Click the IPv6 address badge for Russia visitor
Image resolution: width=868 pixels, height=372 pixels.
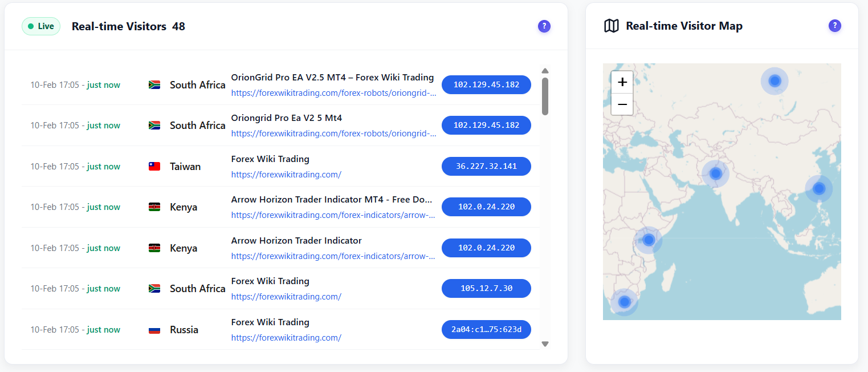point(486,329)
